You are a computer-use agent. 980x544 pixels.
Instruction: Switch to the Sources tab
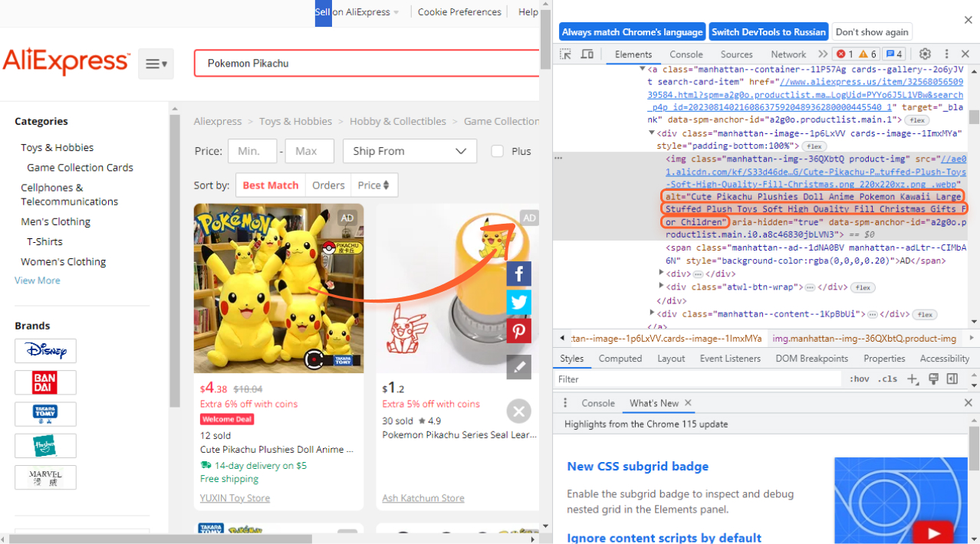click(x=737, y=54)
